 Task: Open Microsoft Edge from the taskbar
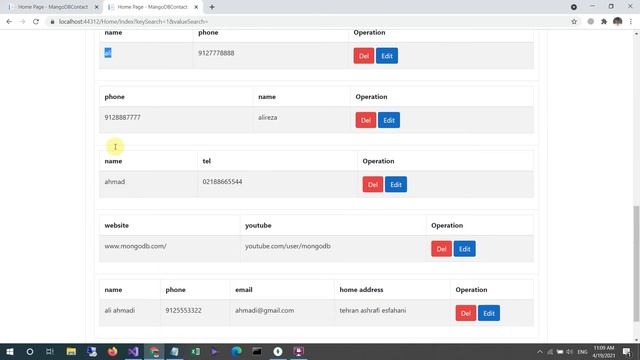(237, 351)
